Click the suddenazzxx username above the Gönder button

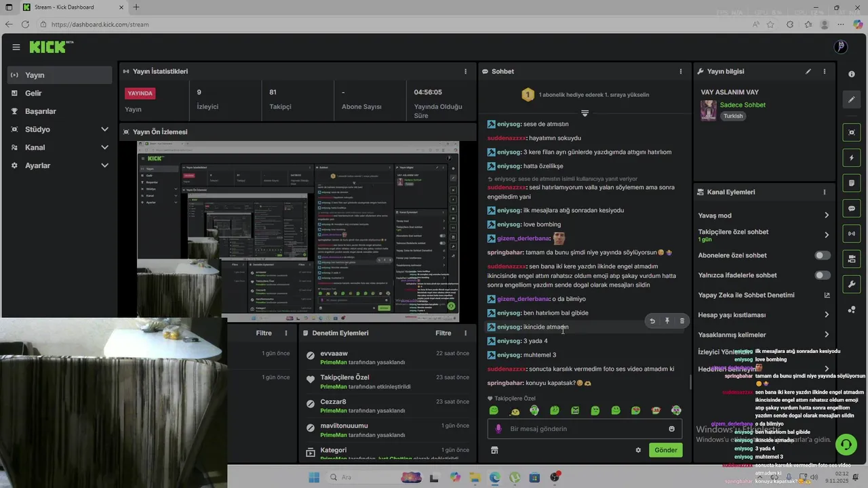point(507,369)
